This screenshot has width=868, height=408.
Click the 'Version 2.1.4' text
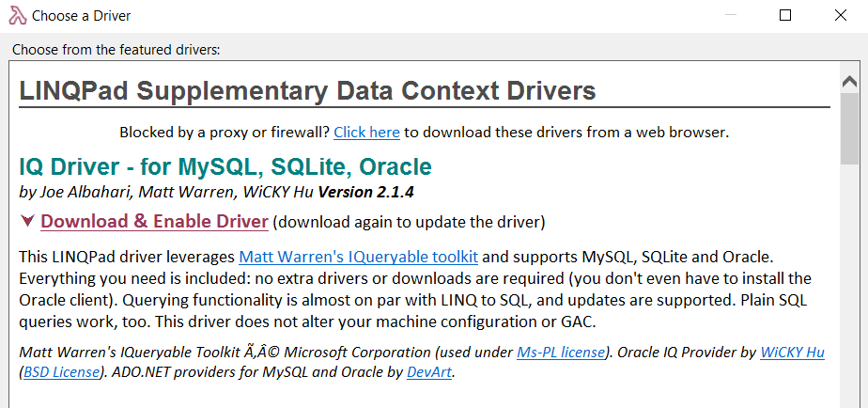pos(366,193)
